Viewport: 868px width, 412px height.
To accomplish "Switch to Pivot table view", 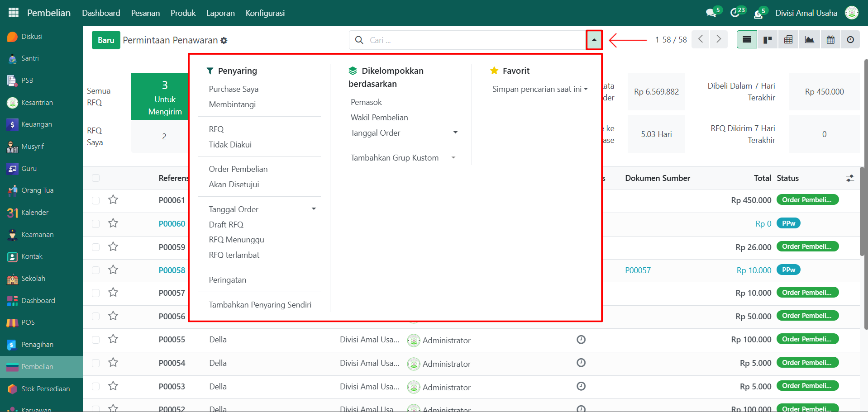I will pos(788,40).
